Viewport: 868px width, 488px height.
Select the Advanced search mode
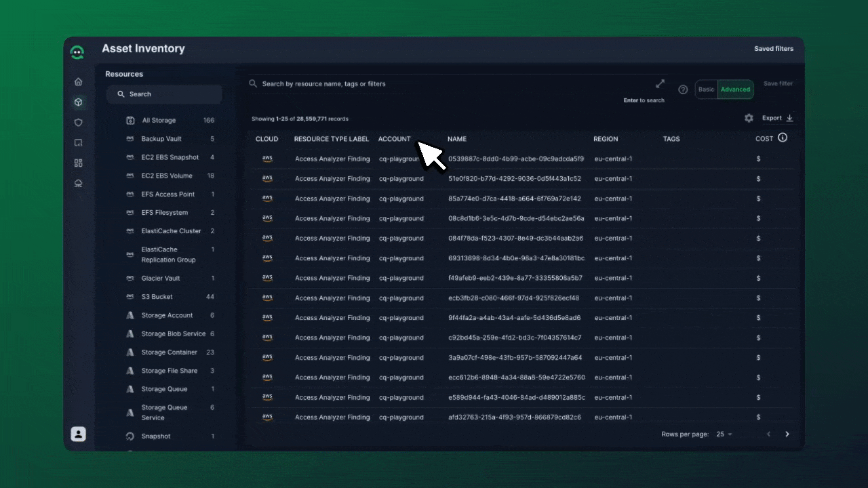click(735, 89)
